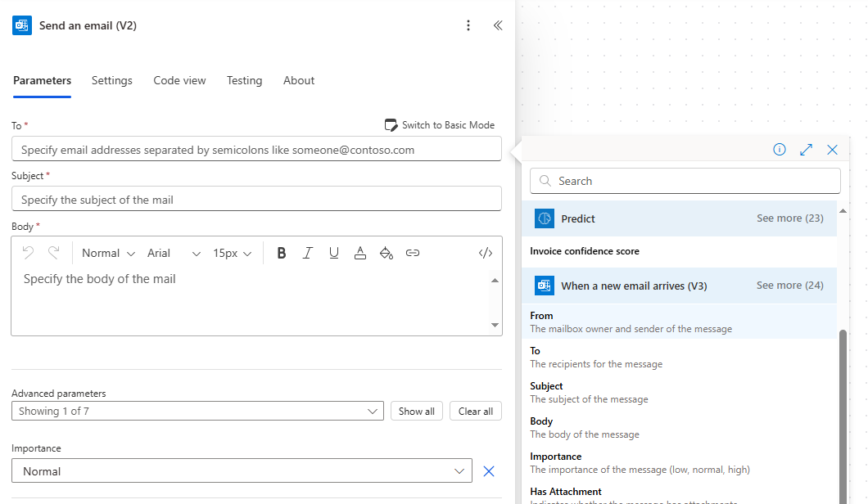Open the font color tool
Viewport: 868px width, 504px height.
click(x=360, y=253)
